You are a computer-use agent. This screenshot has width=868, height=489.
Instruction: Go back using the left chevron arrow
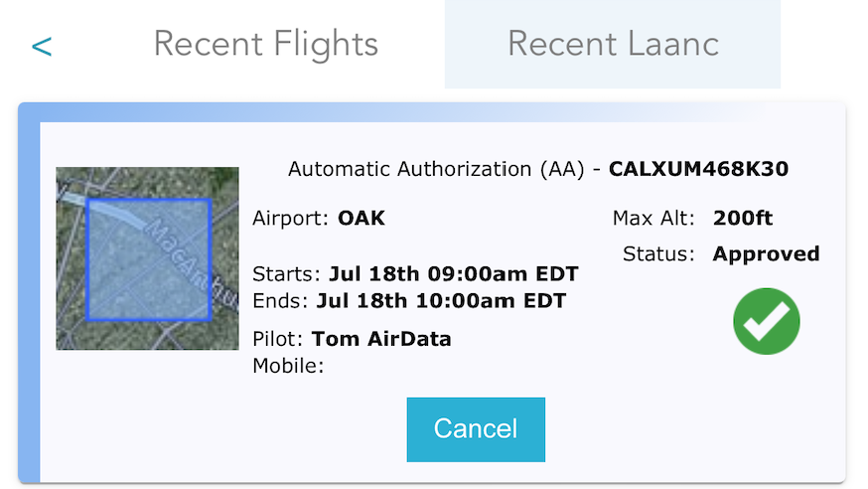(x=42, y=47)
